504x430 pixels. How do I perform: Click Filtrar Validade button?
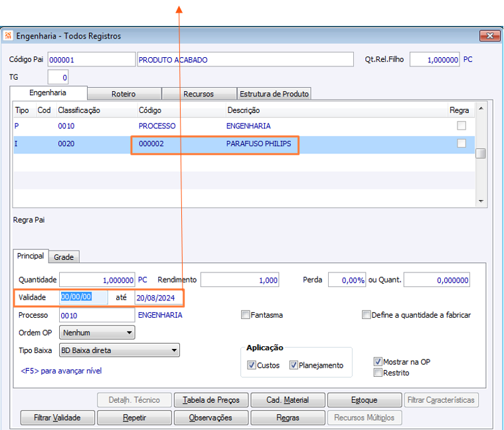coord(58,417)
